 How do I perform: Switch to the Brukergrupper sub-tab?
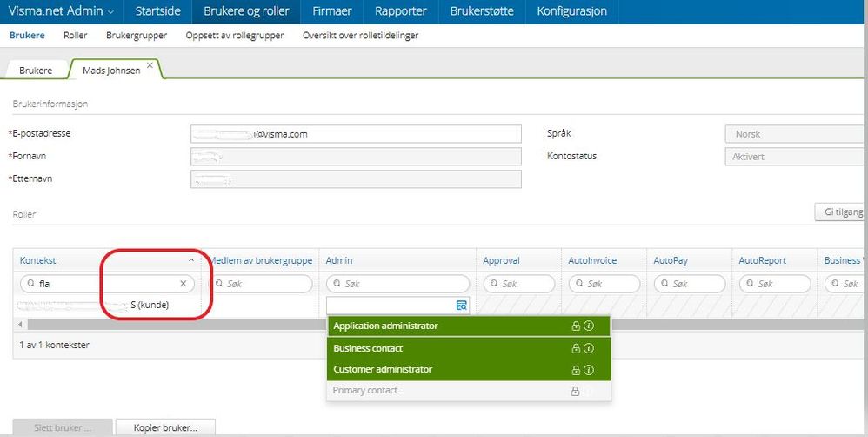137,36
